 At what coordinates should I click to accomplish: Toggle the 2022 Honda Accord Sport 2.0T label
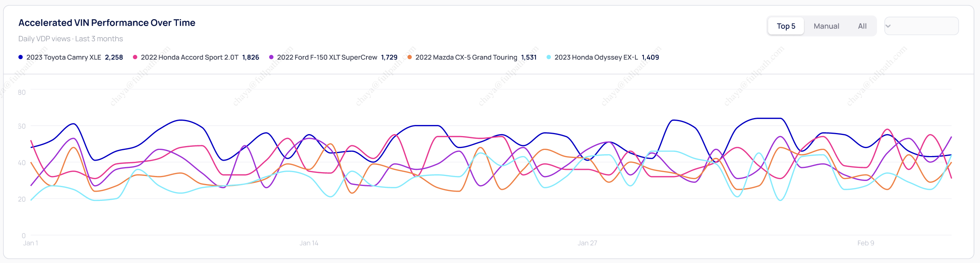click(x=190, y=58)
